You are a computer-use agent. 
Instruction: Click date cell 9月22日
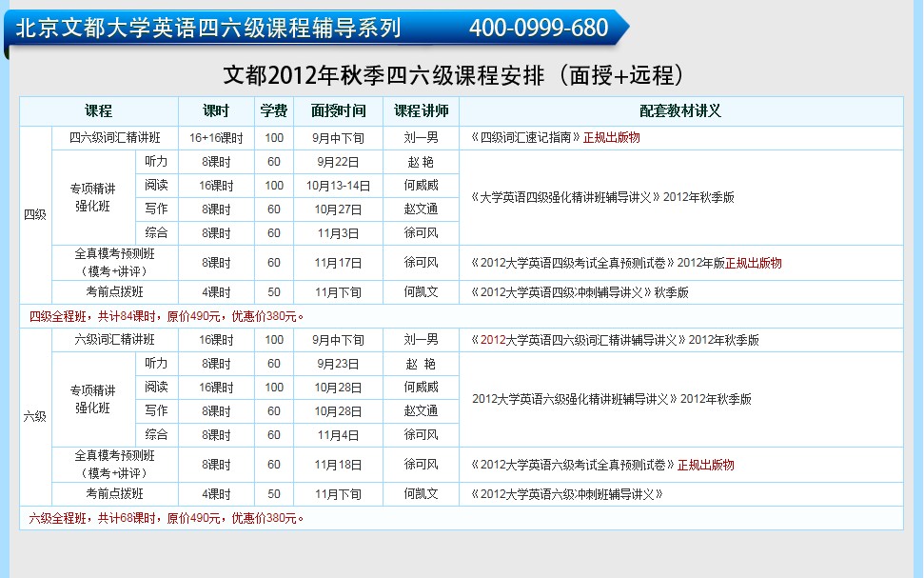(338, 162)
